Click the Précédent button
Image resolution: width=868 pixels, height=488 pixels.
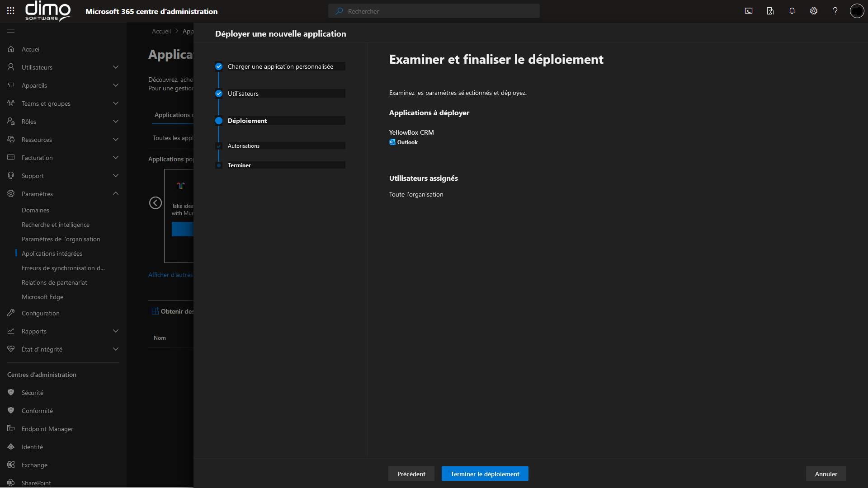411,474
